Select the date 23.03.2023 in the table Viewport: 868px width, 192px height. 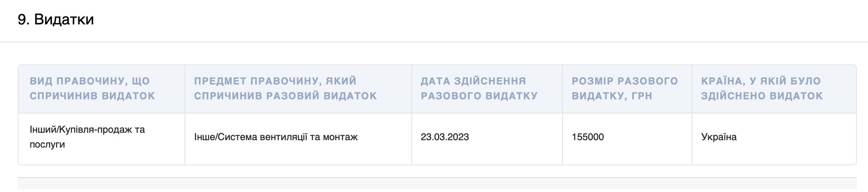444,137
